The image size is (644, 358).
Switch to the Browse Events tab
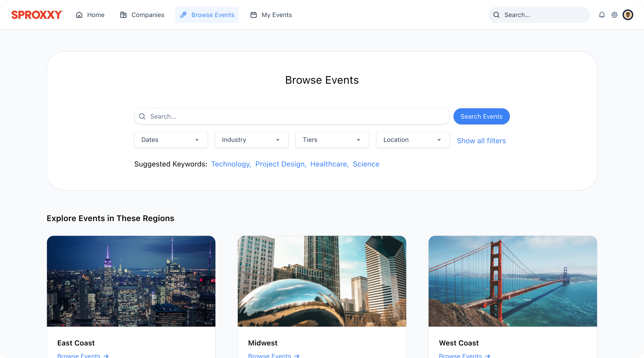[x=207, y=15]
